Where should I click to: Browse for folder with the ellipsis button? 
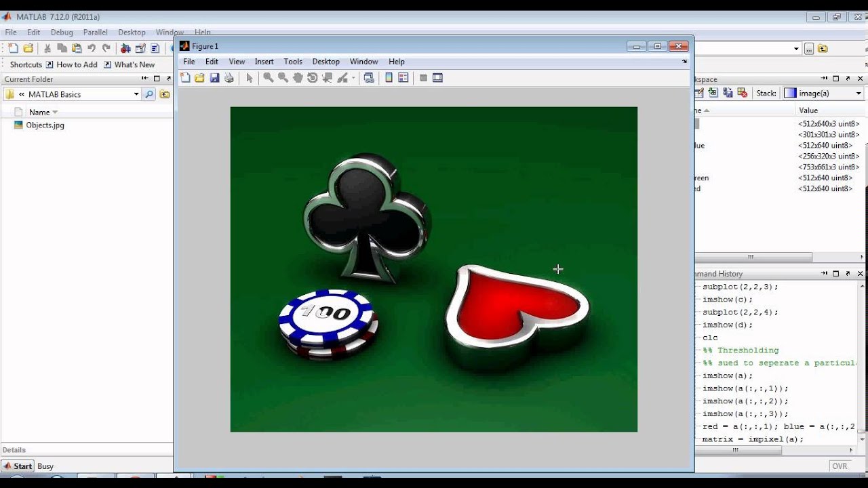(x=809, y=48)
